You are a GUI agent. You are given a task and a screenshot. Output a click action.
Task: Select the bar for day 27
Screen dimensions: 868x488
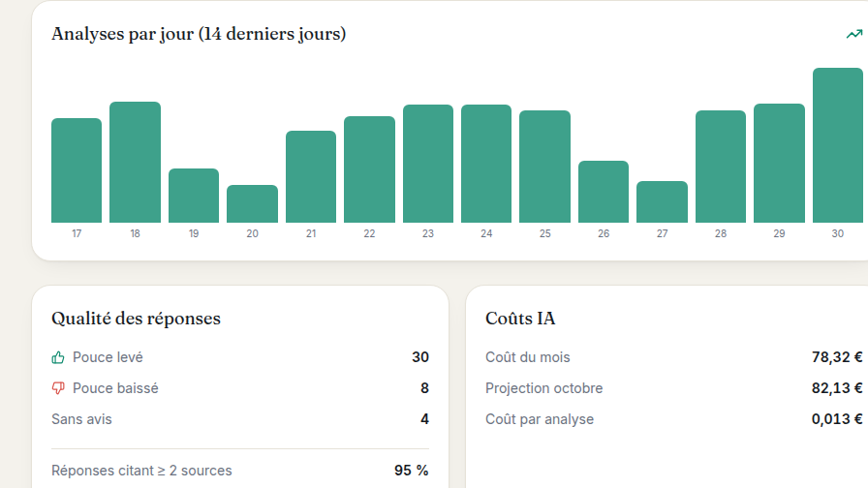[x=662, y=202]
